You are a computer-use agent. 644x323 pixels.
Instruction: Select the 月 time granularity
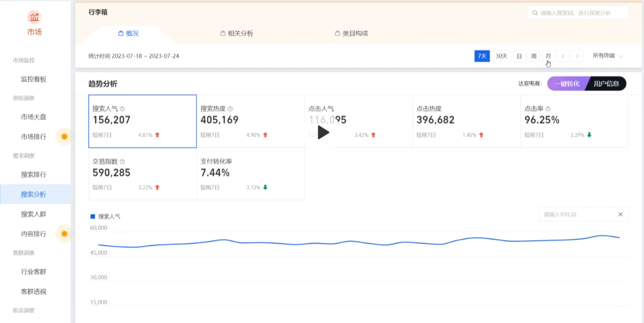(548, 56)
